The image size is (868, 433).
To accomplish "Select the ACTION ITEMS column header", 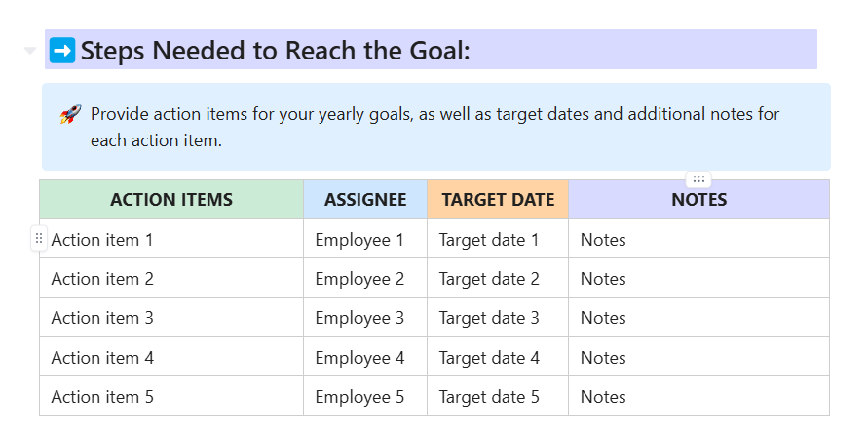I will (x=171, y=200).
